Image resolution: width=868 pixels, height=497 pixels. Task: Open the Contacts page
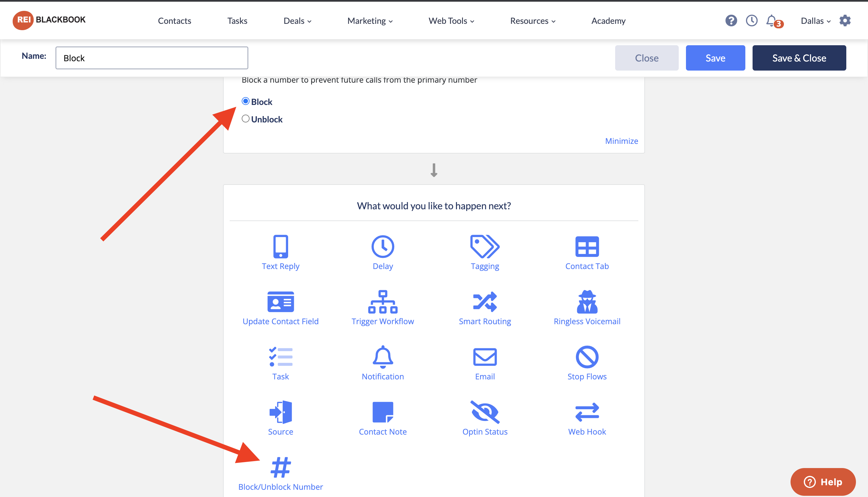coord(174,21)
